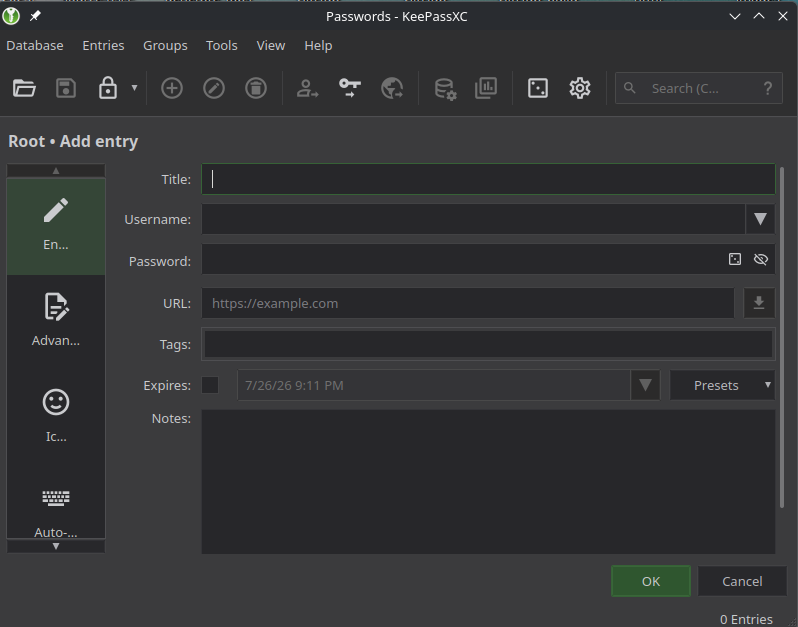This screenshot has width=798, height=627.
Task: Click the save database floppy icon
Action: click(66, 88)
